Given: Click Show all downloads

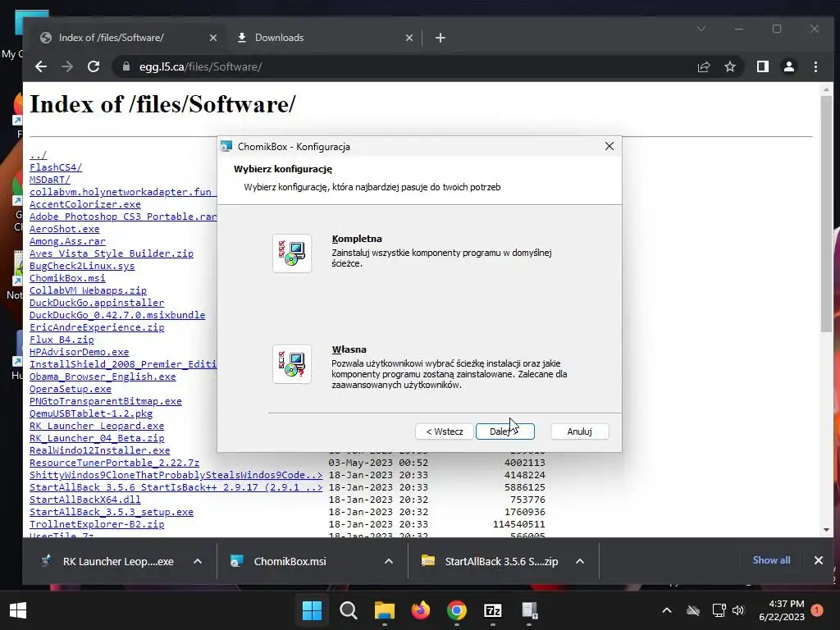Looking at the screenshot, I should 771,560.
